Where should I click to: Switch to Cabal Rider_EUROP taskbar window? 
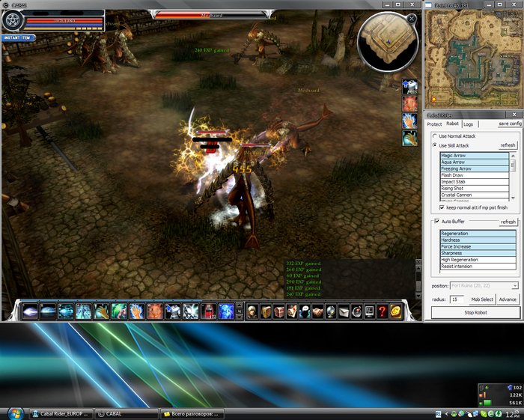[60, 414]
